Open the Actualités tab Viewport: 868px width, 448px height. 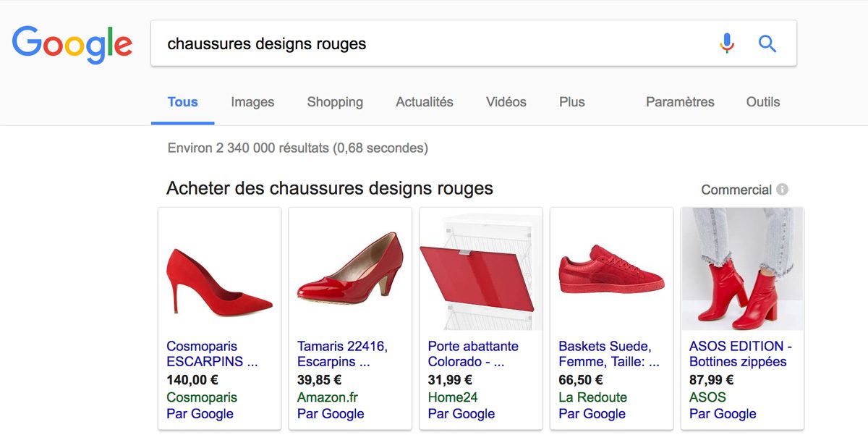[x=425, y=102]
